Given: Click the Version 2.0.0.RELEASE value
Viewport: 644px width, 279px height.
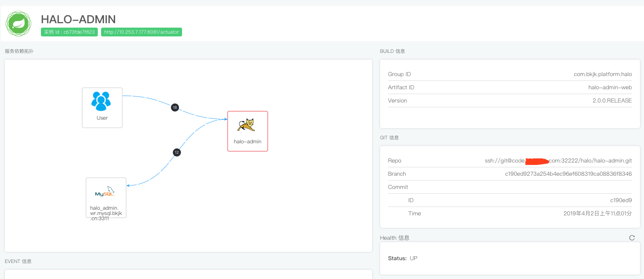Looking at the screenshot, I should point(612,100).
